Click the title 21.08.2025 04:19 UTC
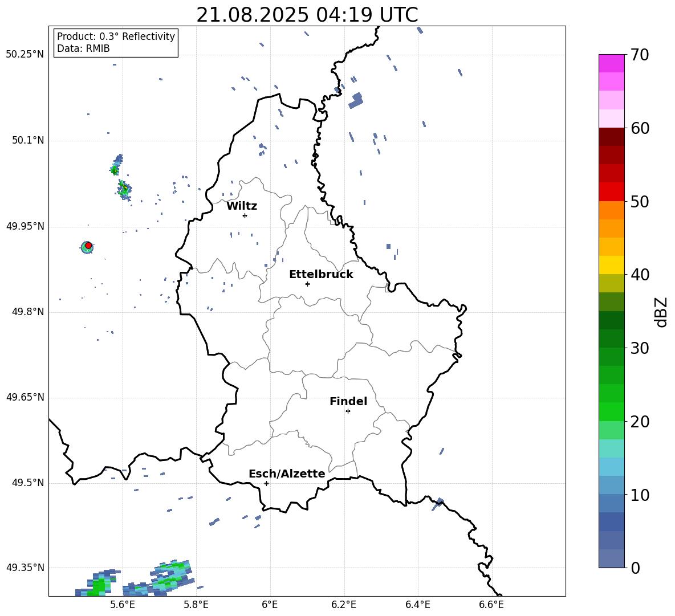This screenshot has height=616, width=675. [x=307, y=15]
